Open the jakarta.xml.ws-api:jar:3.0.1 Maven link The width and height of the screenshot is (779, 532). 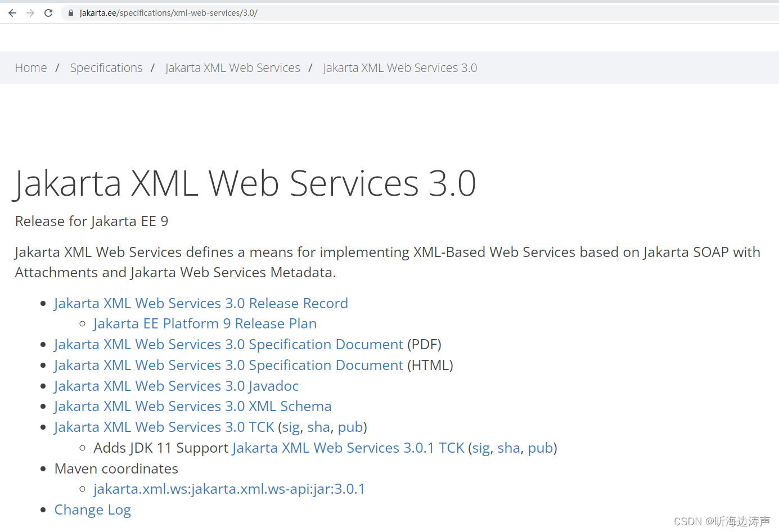pyautogui.click(x=229, y=489)
